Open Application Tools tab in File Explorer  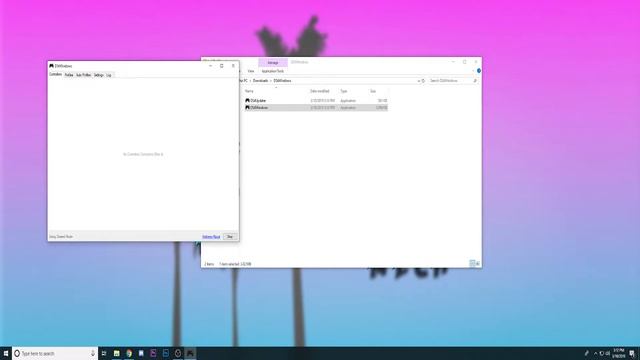pyautogui.click(x=273, y=71)
